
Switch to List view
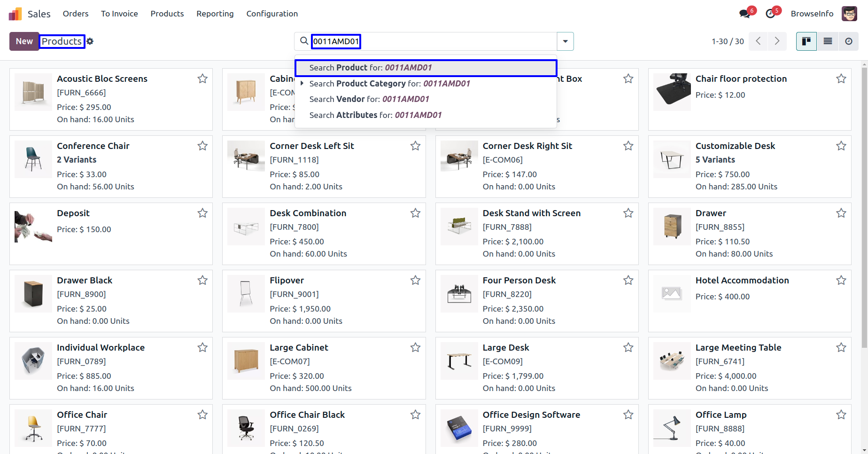[828, 41]
